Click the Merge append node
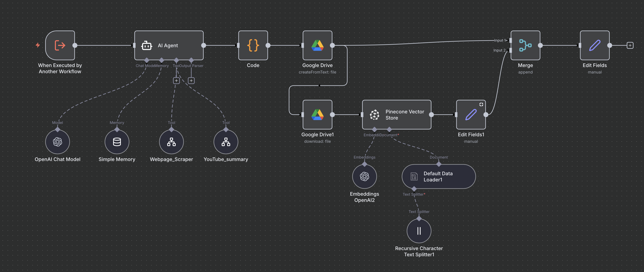This screenshot has height=272, width=644. (525, 45)
